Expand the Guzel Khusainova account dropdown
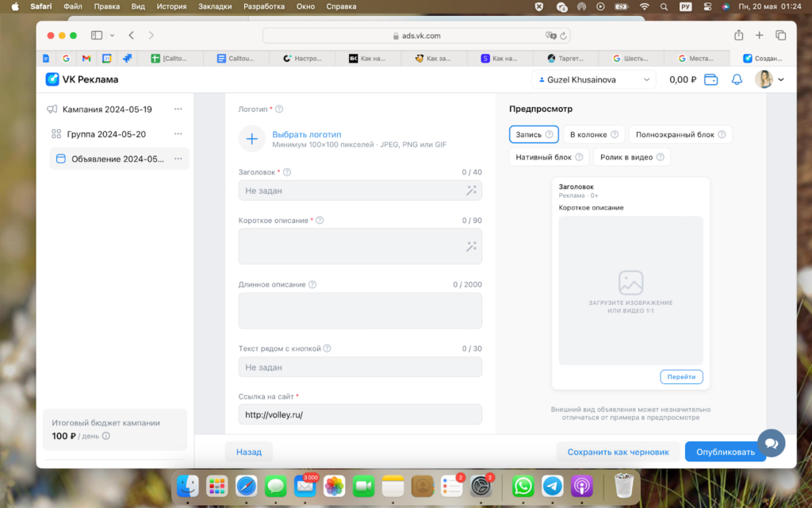Image resolution: width=812 pixels, height=508 pixels. point(593,79)
